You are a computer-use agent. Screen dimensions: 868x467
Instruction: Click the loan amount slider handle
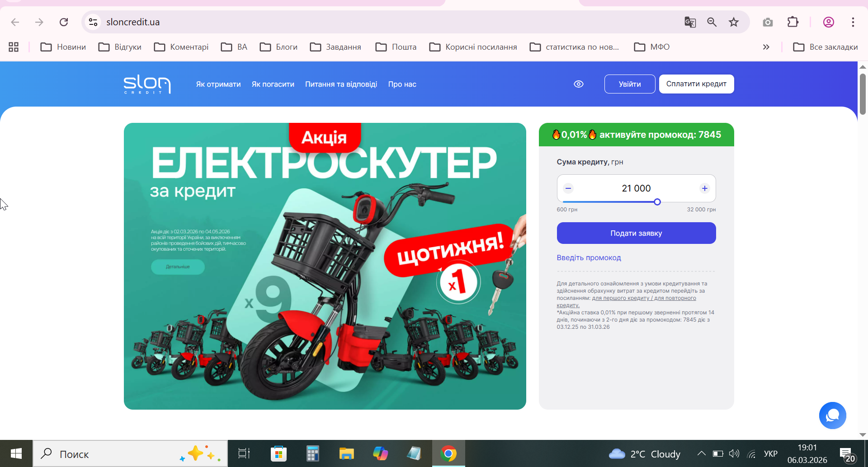coord(657,202)
